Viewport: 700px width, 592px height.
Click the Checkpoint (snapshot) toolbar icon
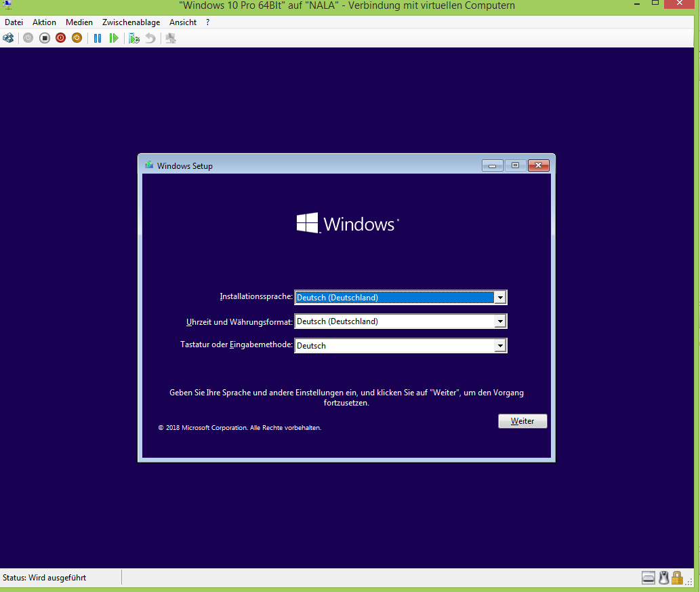[x=134, y=38]
